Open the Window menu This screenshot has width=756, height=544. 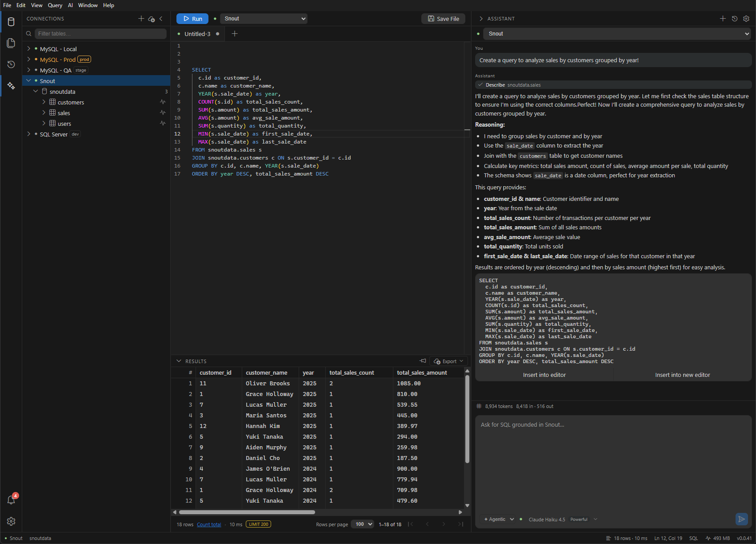point(88,5)
